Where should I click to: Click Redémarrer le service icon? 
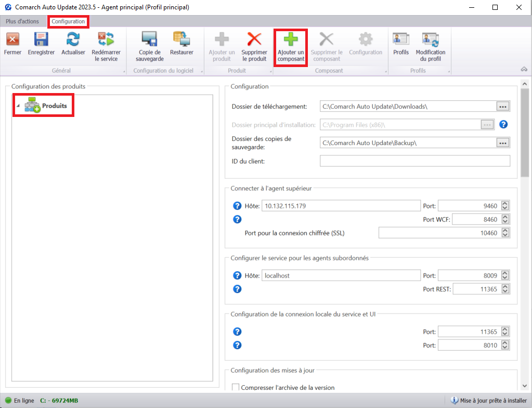tap(106, 40)
